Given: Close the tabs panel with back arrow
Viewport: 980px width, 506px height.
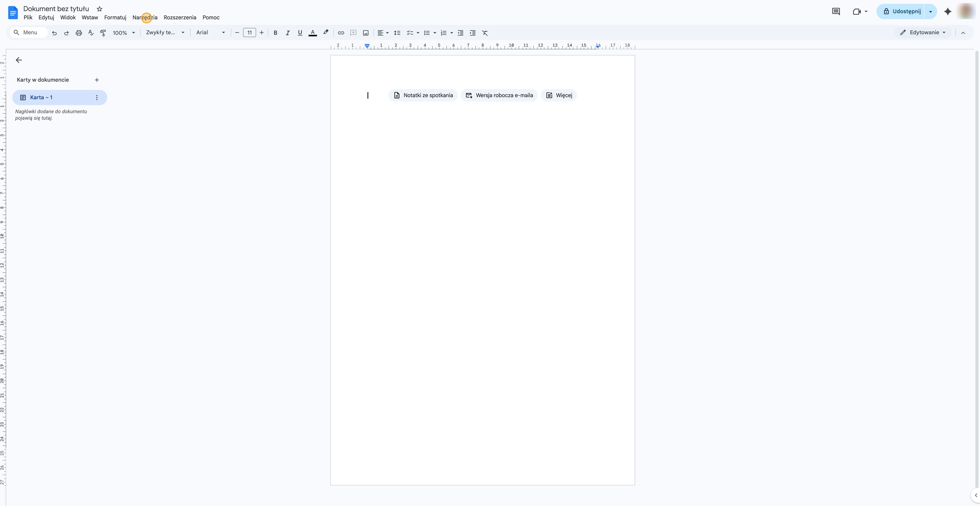Looking at the screenshot, I should 19,60.
